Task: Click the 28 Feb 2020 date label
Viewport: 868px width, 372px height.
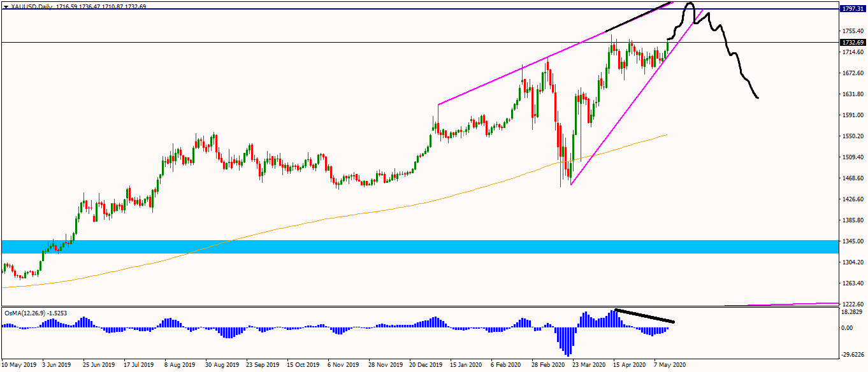Action: pos(548,366)
